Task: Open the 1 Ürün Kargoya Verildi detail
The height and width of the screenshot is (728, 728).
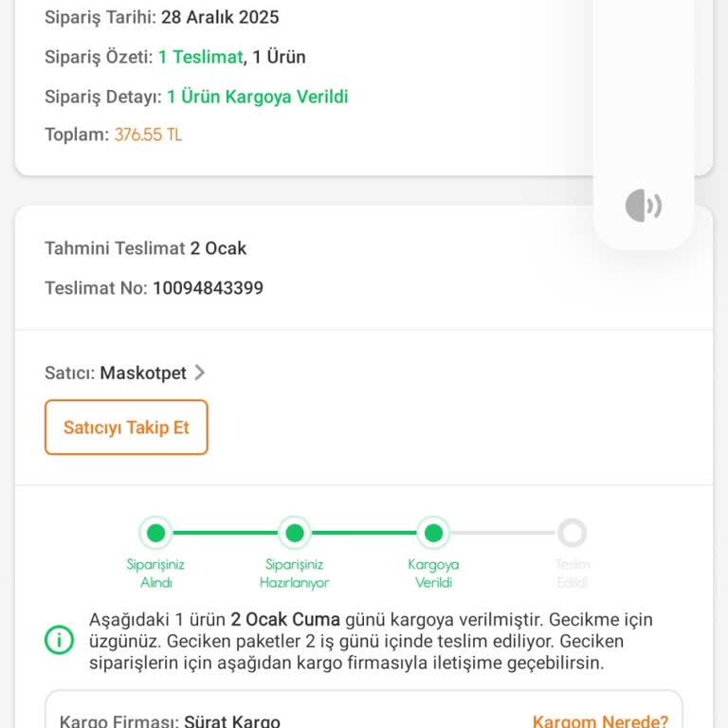Action: click(258, 97)
